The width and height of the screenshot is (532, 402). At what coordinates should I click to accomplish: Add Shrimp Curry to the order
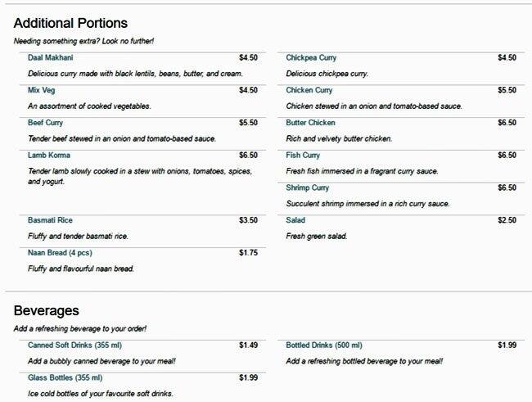coord(308,187)
